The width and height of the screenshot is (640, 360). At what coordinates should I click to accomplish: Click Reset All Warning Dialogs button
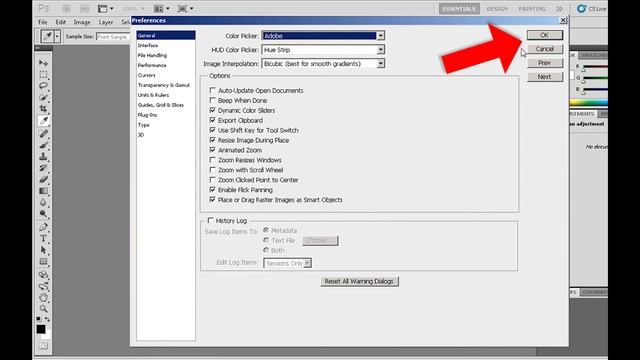[359, 281]
